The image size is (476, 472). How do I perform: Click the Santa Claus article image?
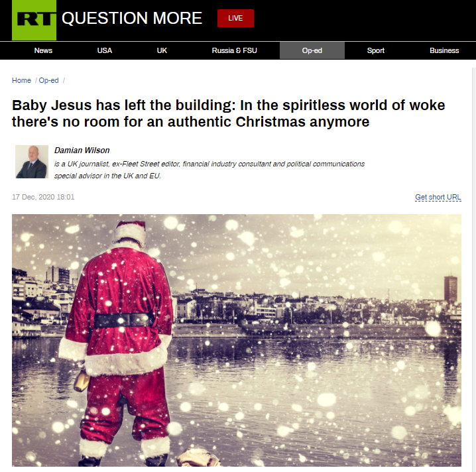[237, 340]
